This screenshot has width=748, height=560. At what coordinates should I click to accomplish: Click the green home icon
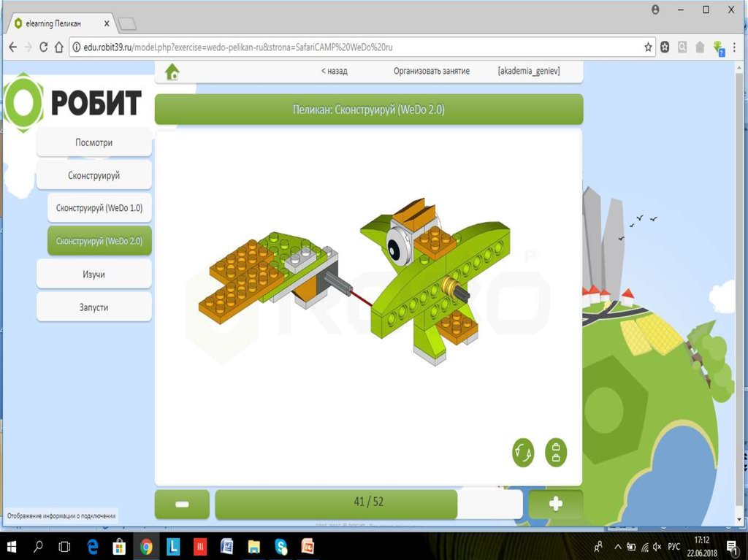coord(172,72)
